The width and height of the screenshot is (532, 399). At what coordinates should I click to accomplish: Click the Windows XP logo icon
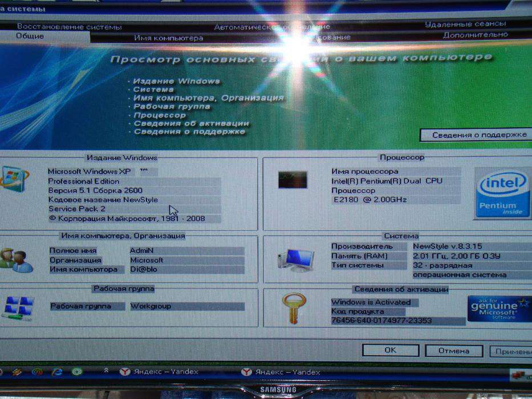coord(14,179)
